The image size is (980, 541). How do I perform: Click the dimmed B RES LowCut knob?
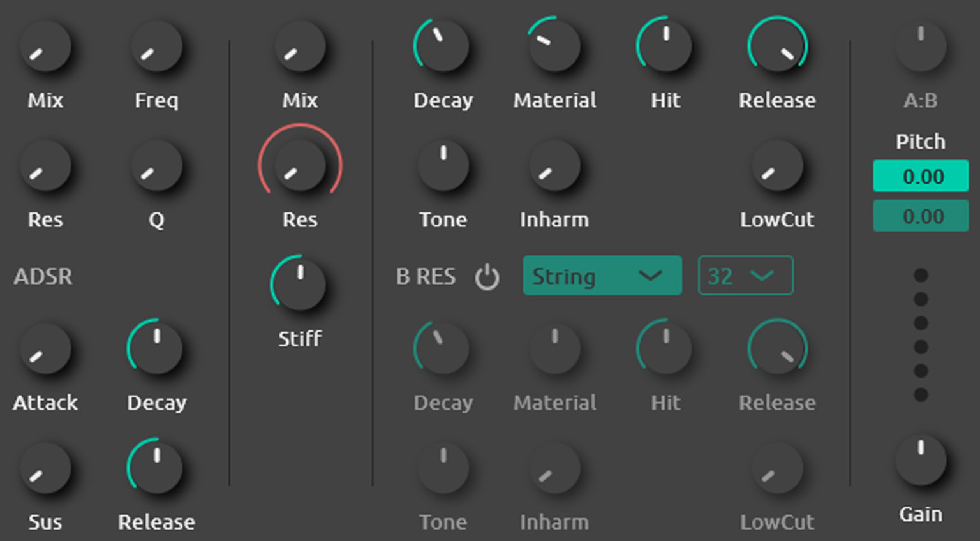(x=777, y=468)
